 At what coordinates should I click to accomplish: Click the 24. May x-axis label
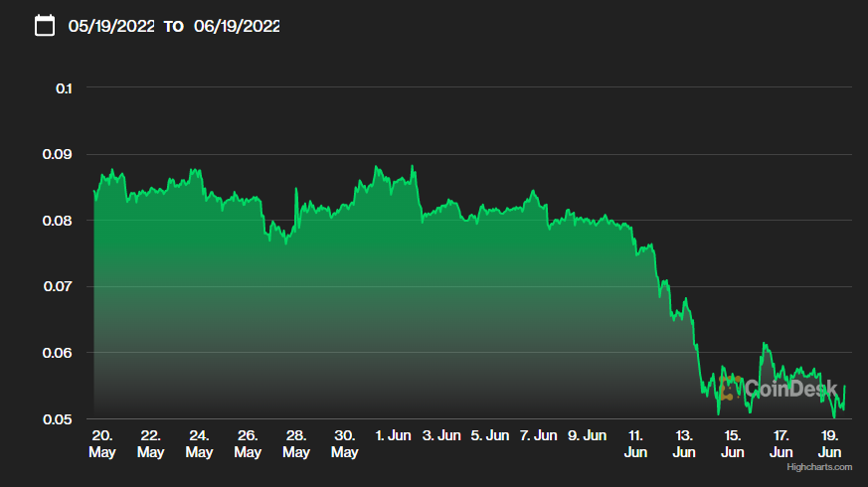pos(199,443)
